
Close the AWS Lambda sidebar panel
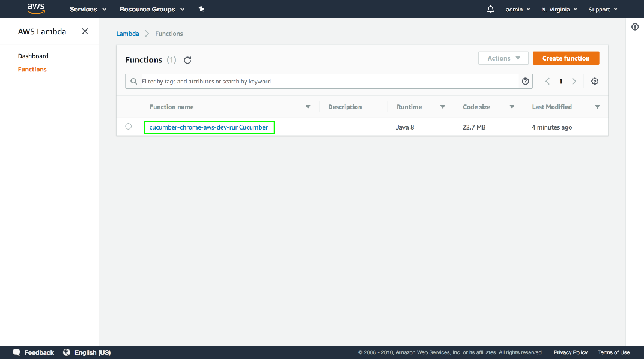coord(85,31)
